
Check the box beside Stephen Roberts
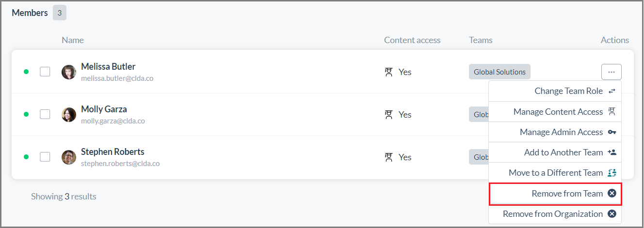pyautogui.click(x=45, y=157)
